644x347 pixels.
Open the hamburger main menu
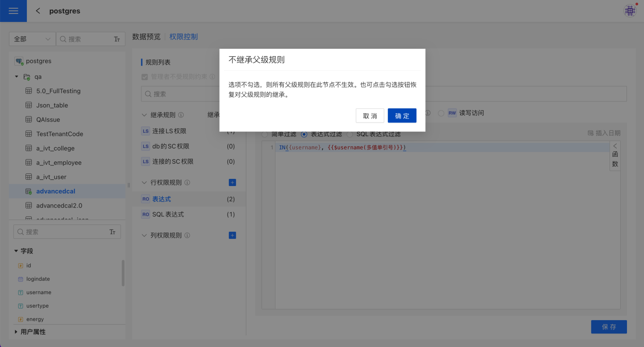(x=13, y=11)
